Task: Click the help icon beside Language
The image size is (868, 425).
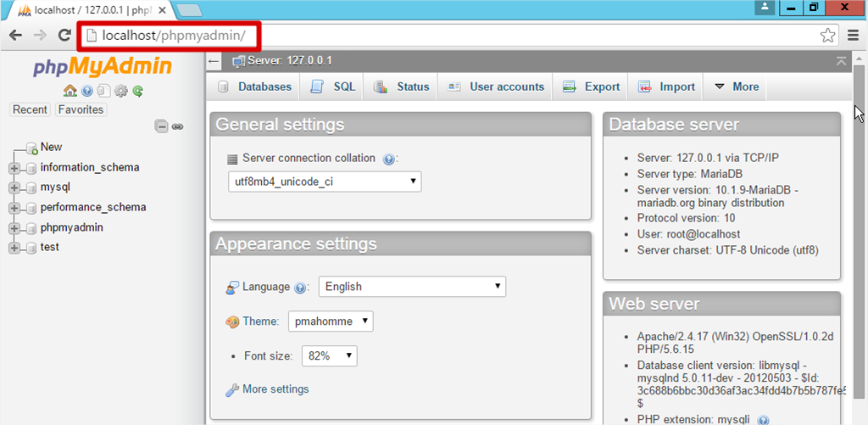Action: pos(300,288)
